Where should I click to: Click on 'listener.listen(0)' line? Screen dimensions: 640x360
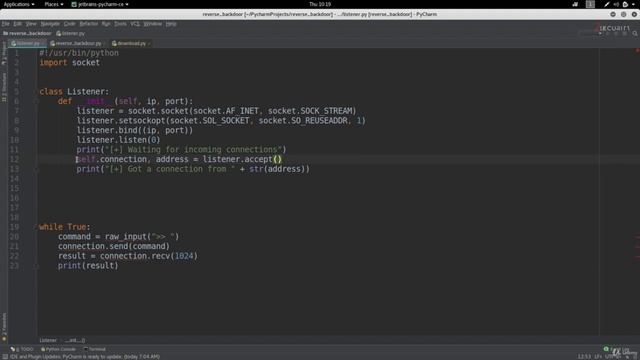(118, 140)
